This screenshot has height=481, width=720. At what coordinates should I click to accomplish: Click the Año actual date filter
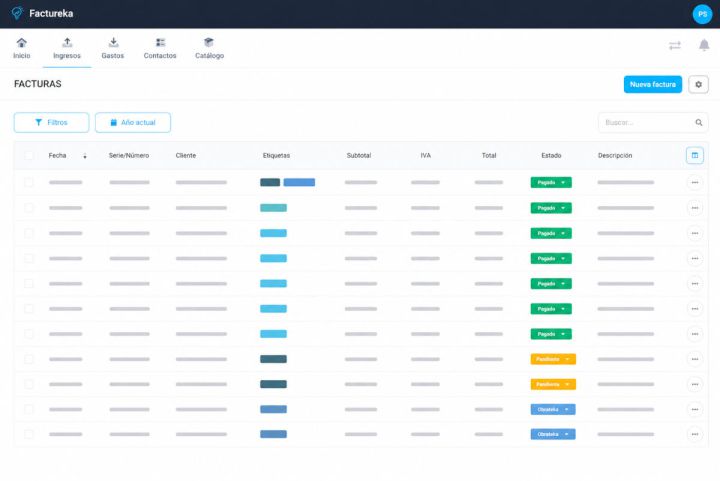[x=133, y=123]
